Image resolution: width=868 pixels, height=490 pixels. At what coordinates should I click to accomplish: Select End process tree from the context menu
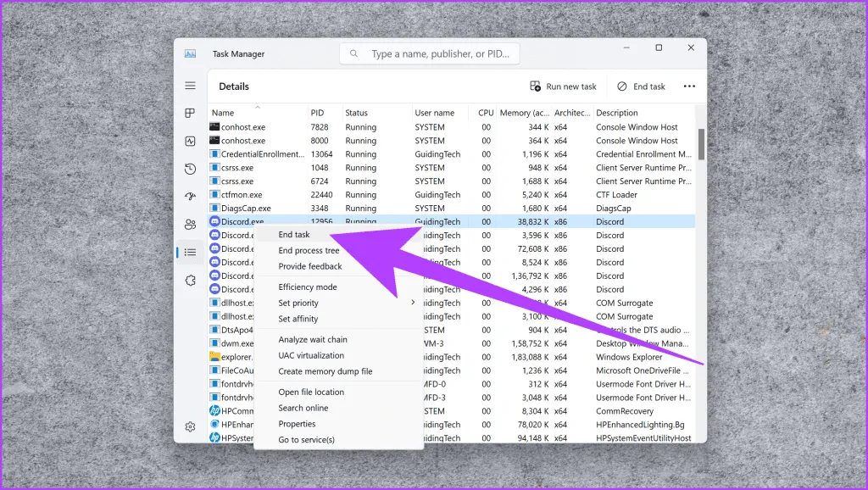point(309,251)
